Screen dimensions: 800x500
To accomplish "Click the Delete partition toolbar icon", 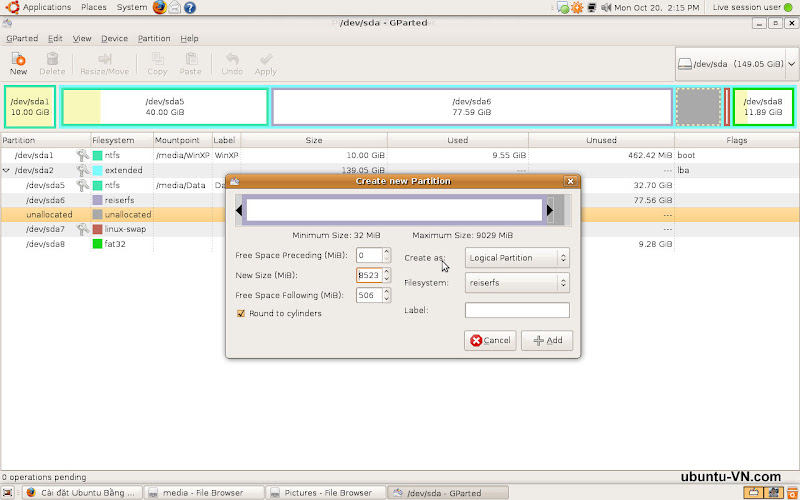I will click(x=52, y=59).
